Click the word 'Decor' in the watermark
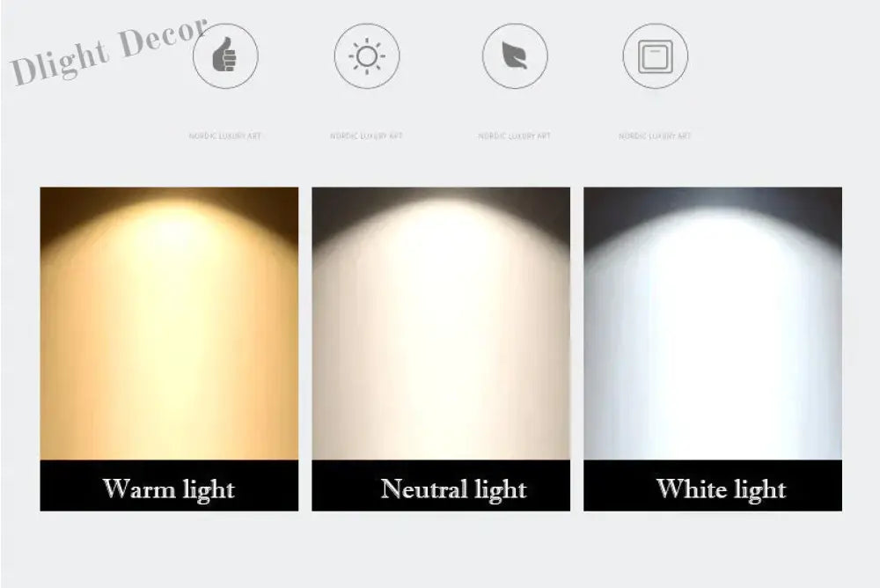880x588 pixels. (163, 36)
